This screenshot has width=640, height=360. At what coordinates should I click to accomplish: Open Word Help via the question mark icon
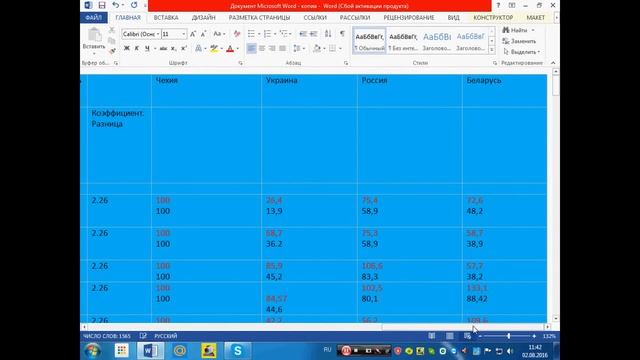pyautogui.click(x=498, y=5)
